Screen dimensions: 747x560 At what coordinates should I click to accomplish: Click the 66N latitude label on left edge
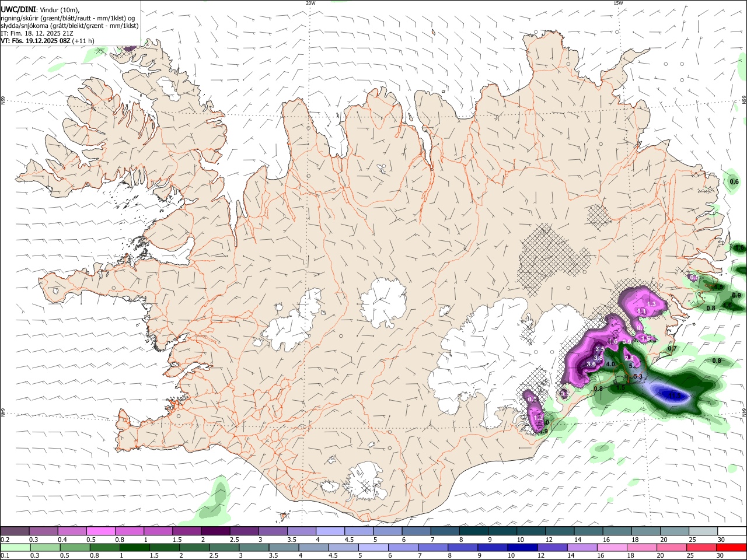click(3, 100)
